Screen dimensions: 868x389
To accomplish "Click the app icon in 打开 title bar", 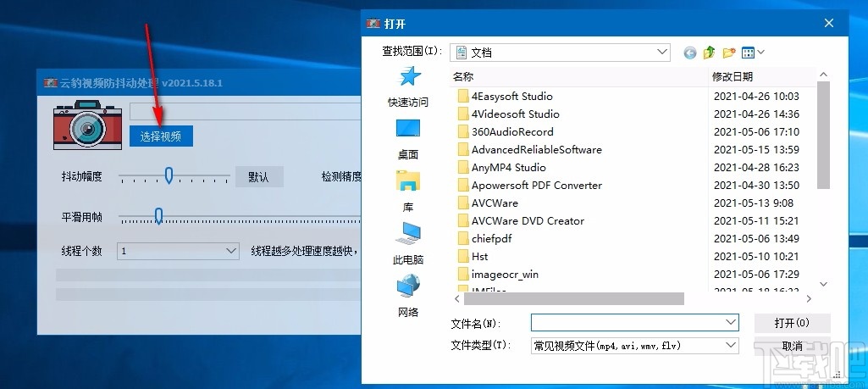I will tap(373, 24).
